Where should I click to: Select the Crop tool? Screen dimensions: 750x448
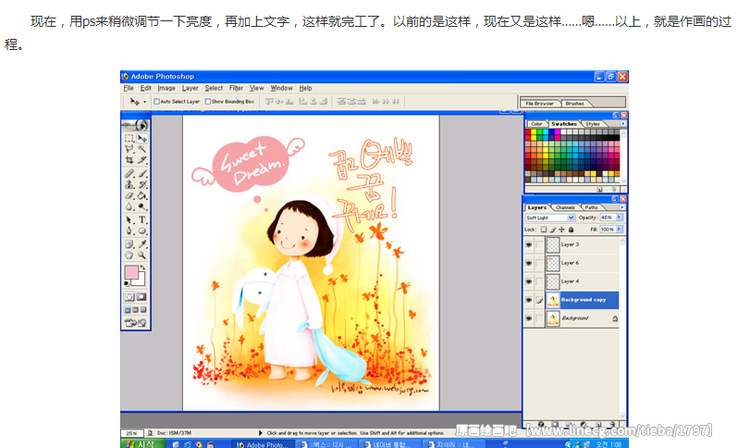[130, 160]
